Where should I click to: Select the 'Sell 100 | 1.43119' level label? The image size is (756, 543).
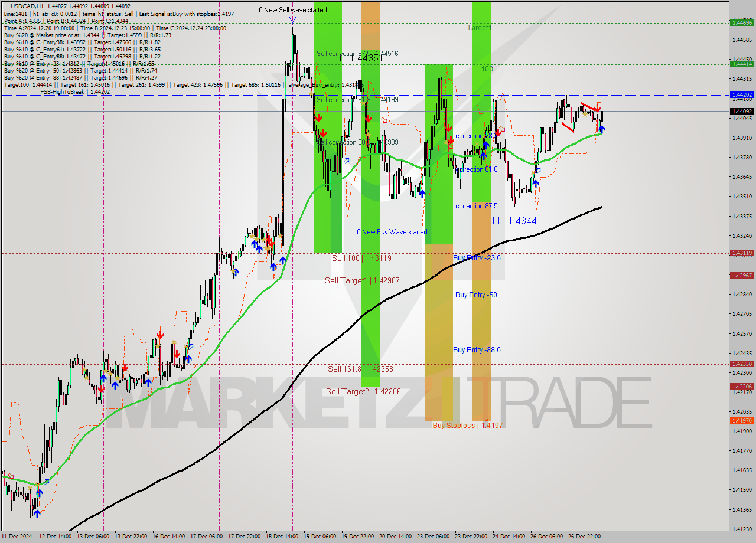pos(361,258)
